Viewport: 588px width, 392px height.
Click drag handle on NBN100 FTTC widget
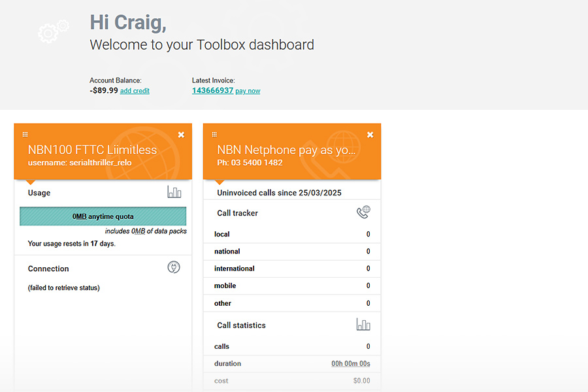point(25,135)
